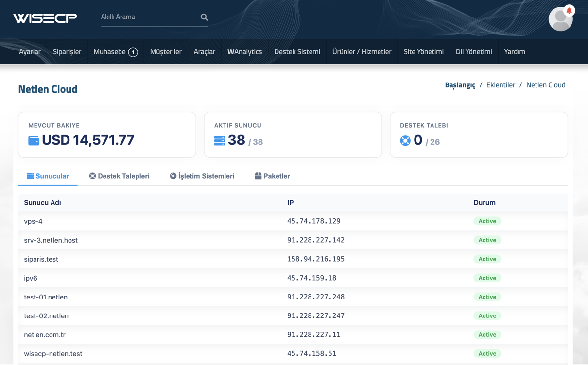Click the Netlen Cloud page title
The width and height of the screenshot is (588, 365).
click(x=48, y=89)
